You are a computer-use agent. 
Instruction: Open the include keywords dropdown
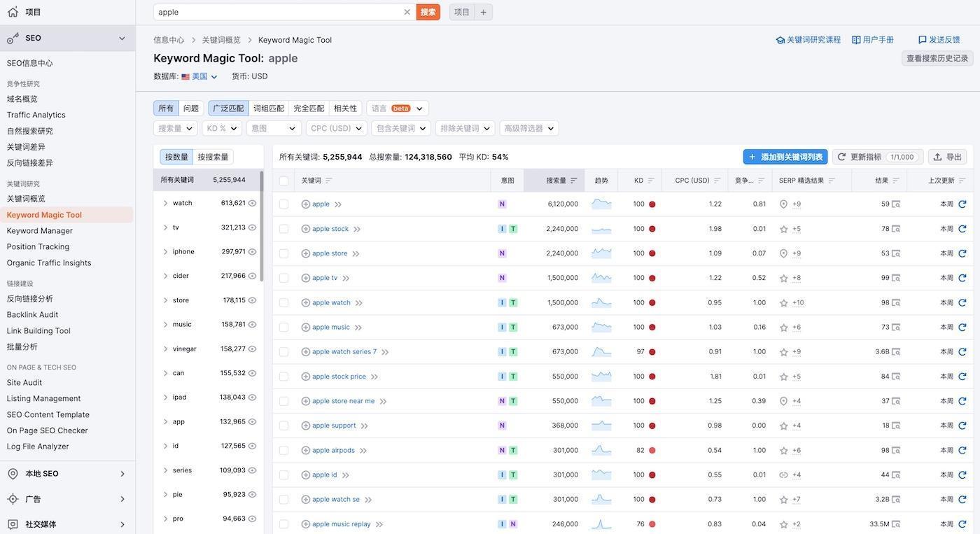401,128
